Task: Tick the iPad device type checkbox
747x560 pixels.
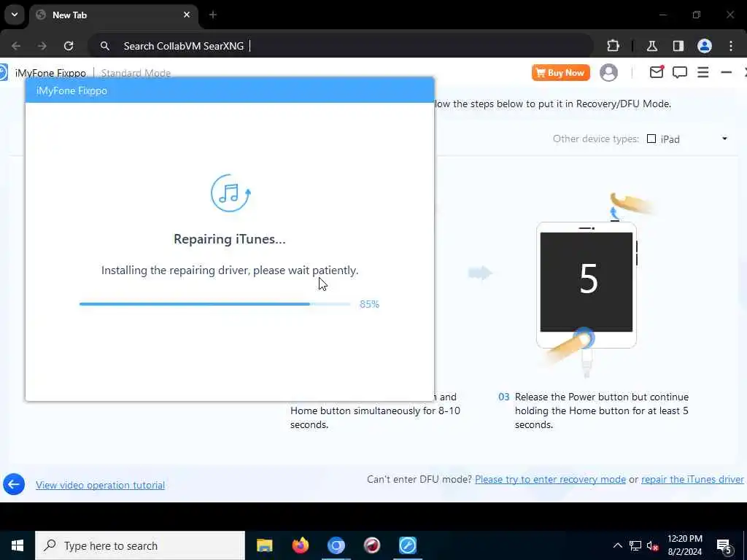Action: (x=651, y=139)
